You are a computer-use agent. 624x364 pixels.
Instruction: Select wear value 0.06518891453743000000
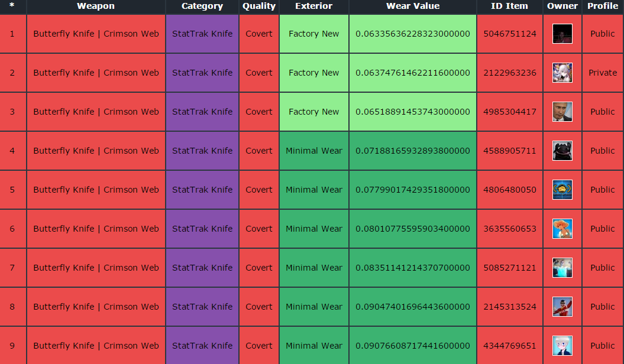pyautogui.click(x=413, y=112)
